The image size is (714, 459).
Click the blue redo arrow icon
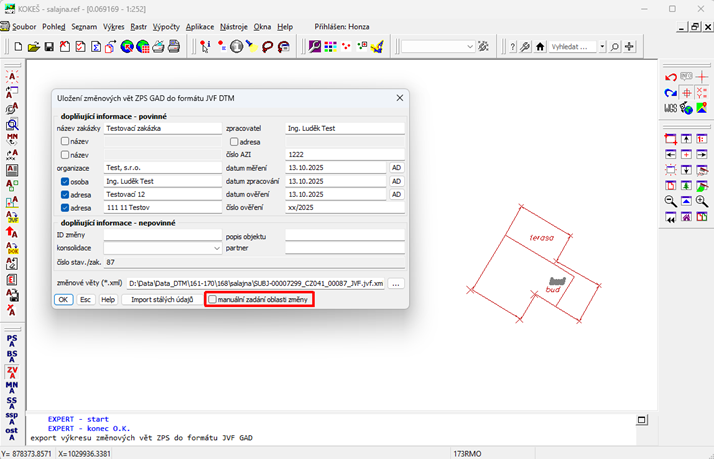[671, 93]
